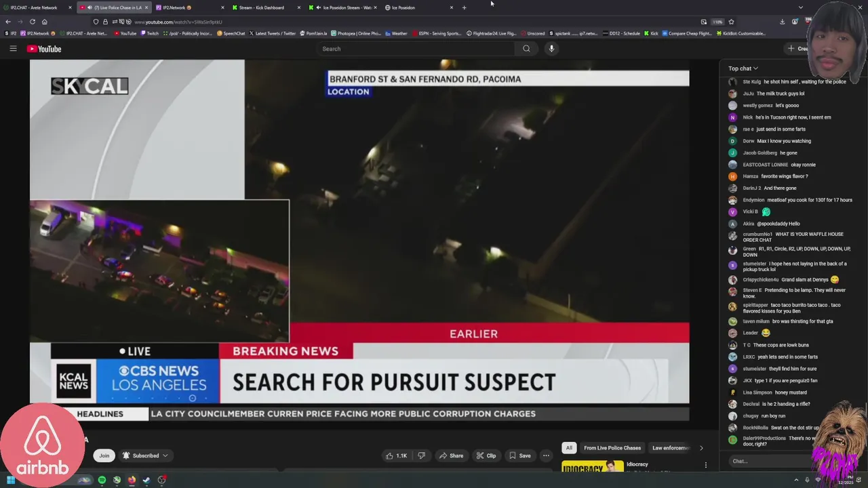Click the live video player
Image resolution: width=868 pixels, height=488 pixels.
(359, 241)
